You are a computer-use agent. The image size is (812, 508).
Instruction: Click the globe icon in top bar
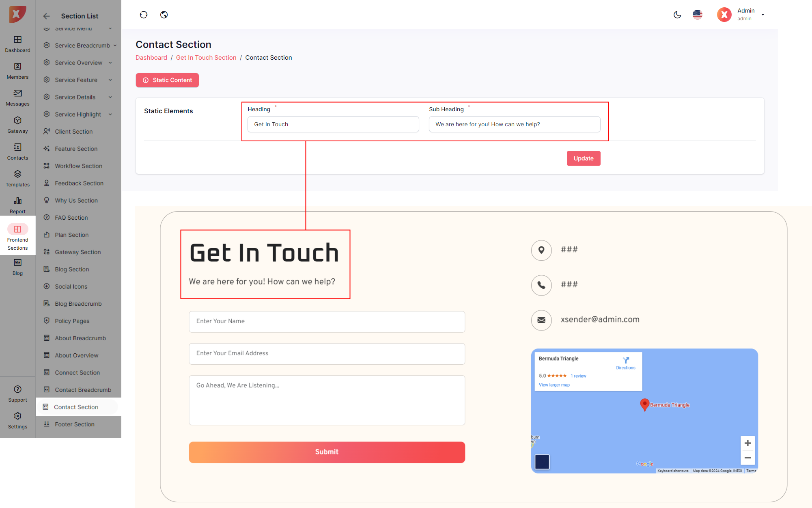point(164,15)
